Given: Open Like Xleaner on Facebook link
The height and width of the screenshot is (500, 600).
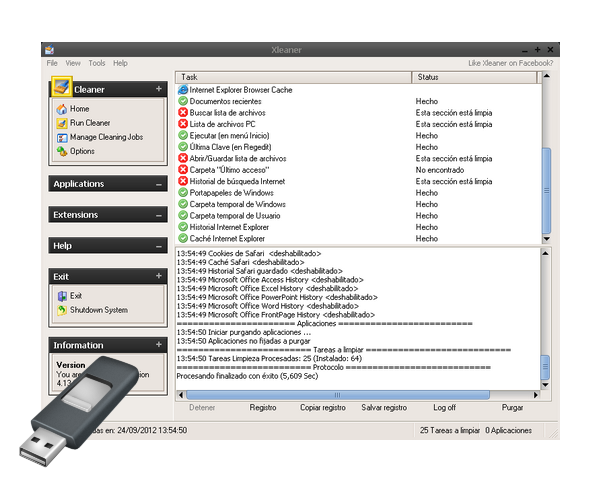Looking at the screenshot, I should coord(510,63).
